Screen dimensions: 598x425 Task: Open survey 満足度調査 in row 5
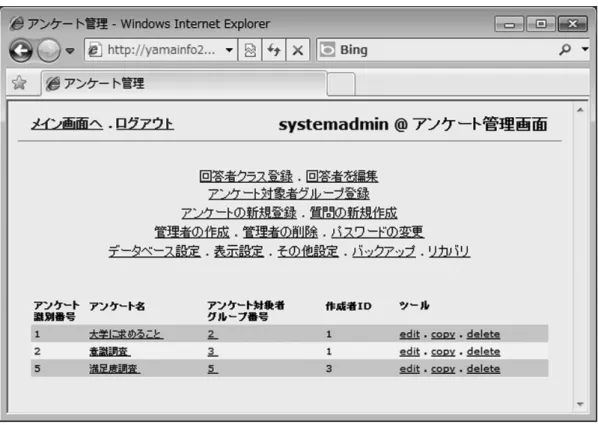pyautogui.click(x=114, y=369)
